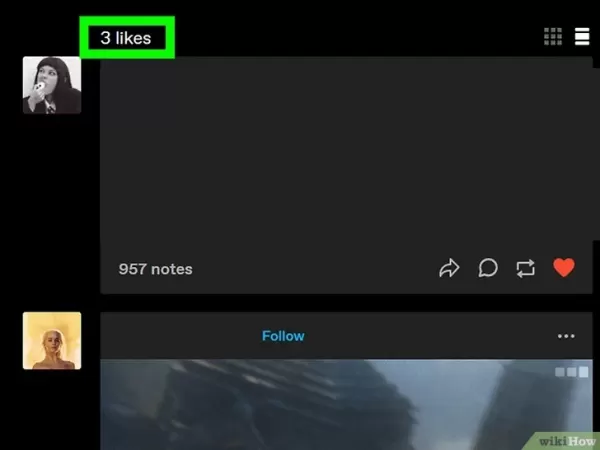Reblog the post with 957 notes
The width and height of the screenshot is (600, 450).
[525, 268]
